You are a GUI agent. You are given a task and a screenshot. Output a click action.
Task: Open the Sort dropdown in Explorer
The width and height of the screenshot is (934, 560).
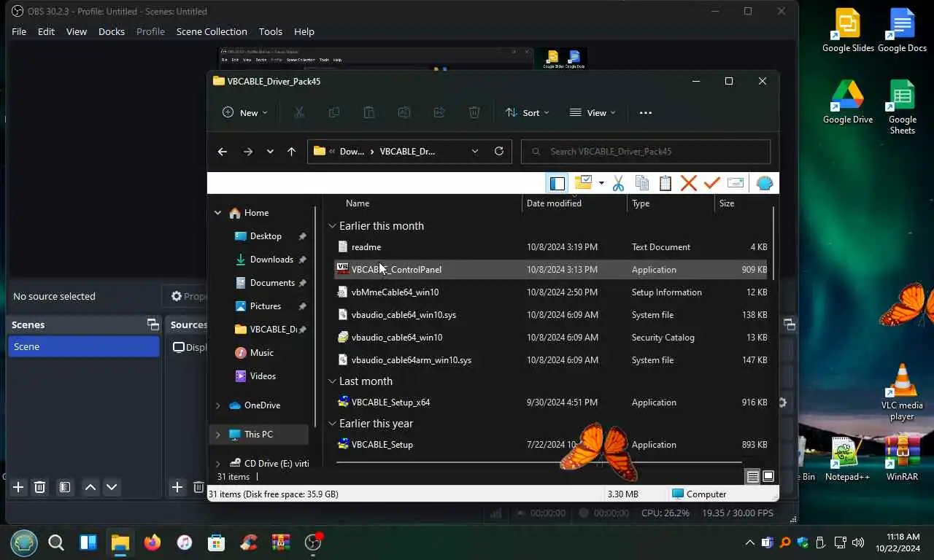528,112
